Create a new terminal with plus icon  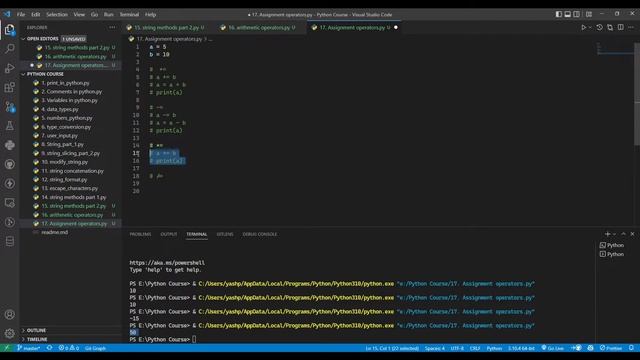607,234
